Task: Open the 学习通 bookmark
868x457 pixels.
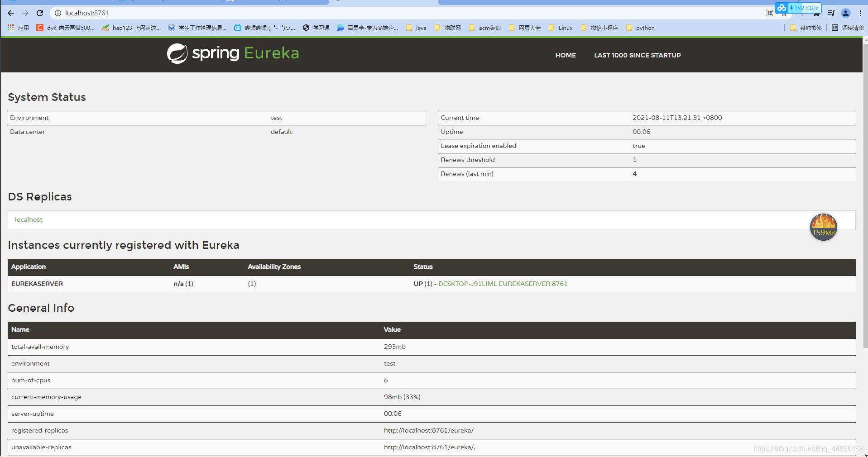Action: [316, 28]
